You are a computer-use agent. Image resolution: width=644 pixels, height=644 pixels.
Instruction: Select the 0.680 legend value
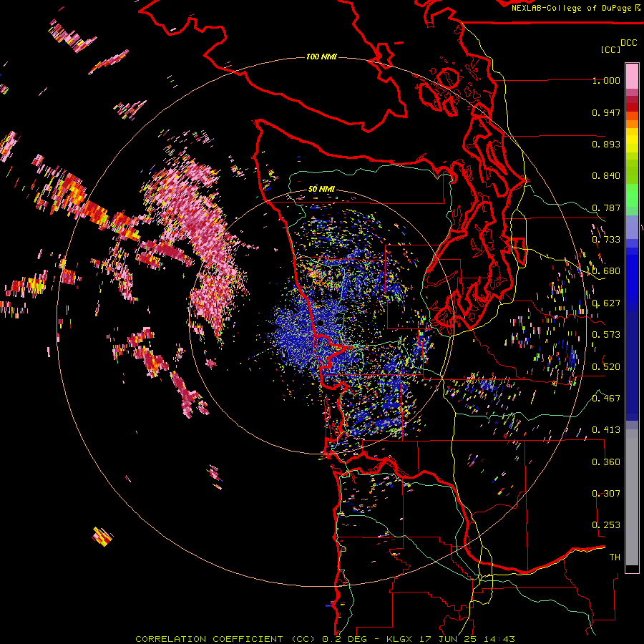(606, 271)
